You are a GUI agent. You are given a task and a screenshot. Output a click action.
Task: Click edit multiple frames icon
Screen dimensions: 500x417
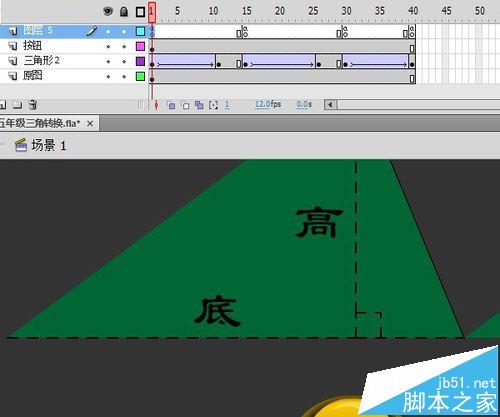point(199,105)
